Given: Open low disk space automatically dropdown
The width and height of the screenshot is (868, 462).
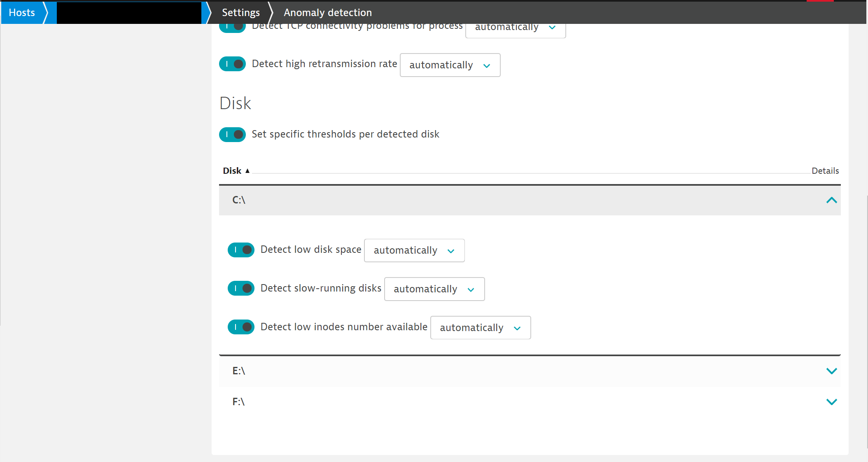Looking at the screenshot, I should (x=414, y=250).
